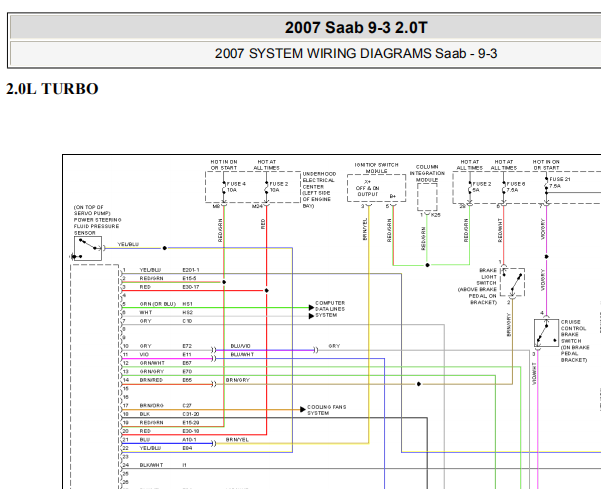Viewport: 601px width, 489px height.
Task: Click the 'COOLING FANS SYSTEM' label
Action: (x=327, y=410)
